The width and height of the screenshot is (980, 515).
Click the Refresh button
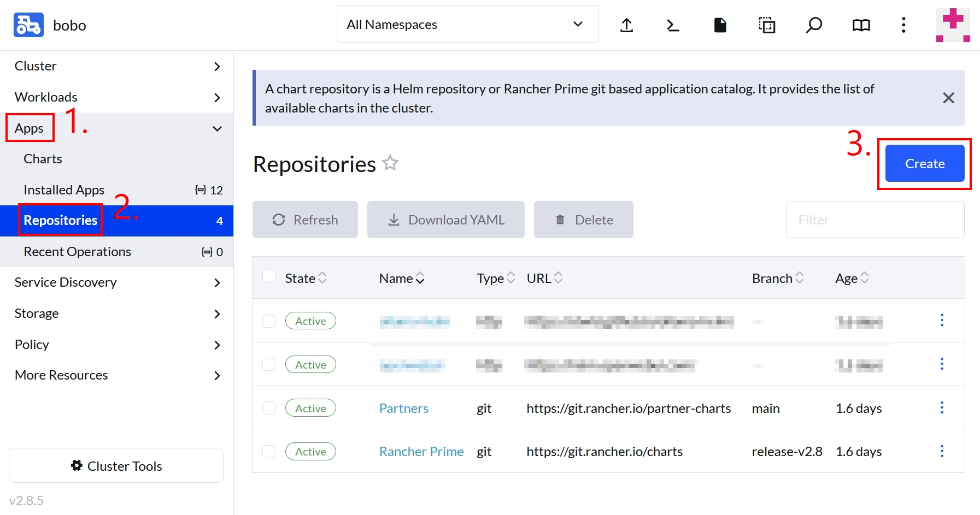[305, 220]
